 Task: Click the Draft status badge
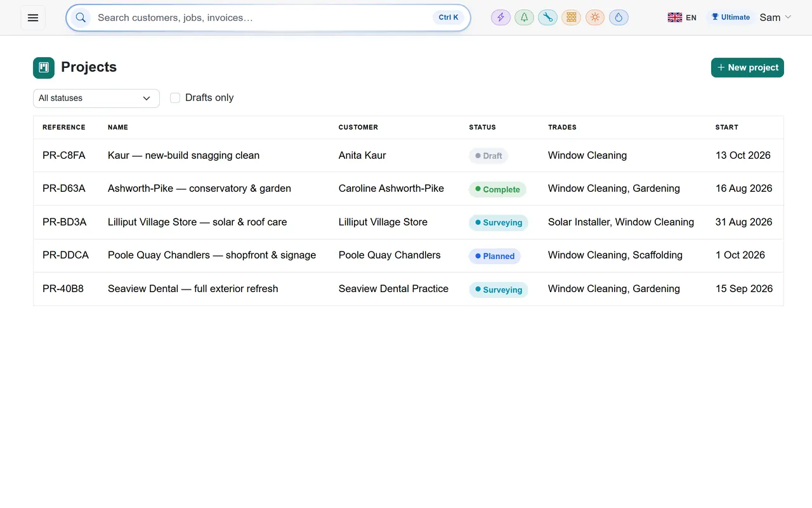[488, 156]
